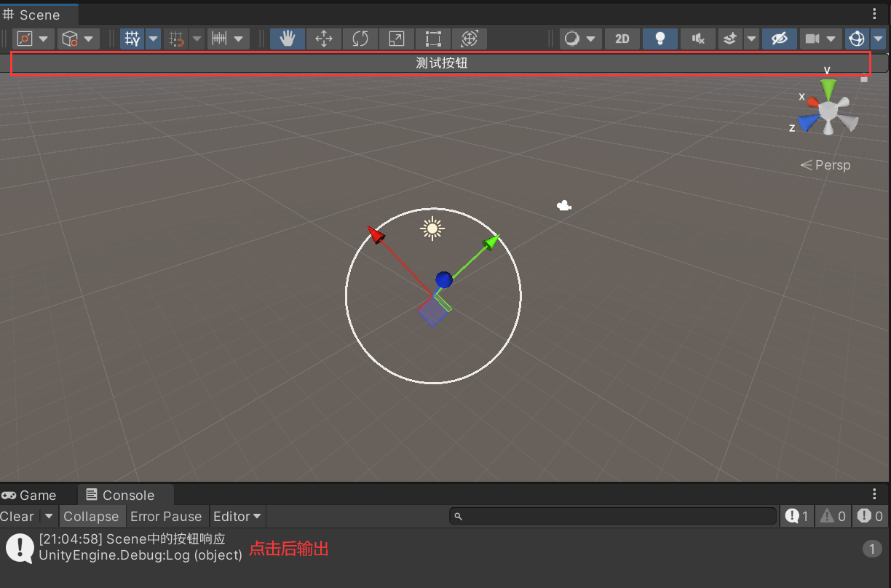Select the Transform tool
This screenshot has width=891, height=588.
click(x=470, y=39)
